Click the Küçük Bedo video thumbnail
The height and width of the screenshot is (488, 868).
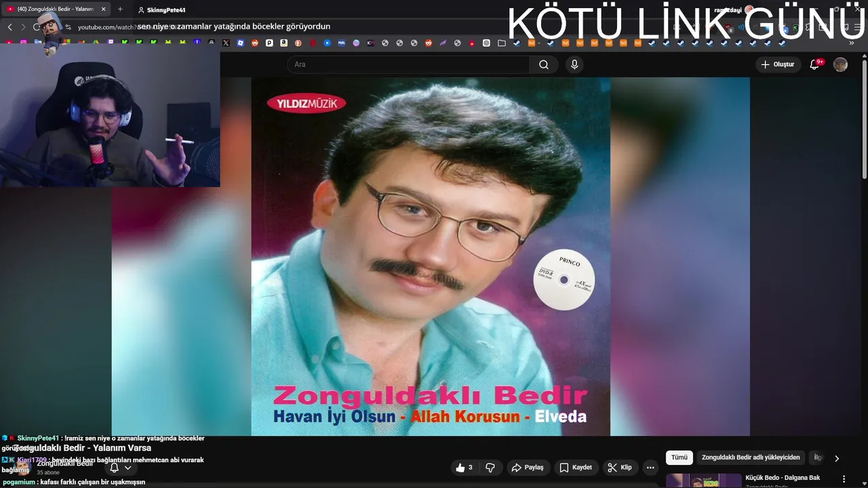703,481
